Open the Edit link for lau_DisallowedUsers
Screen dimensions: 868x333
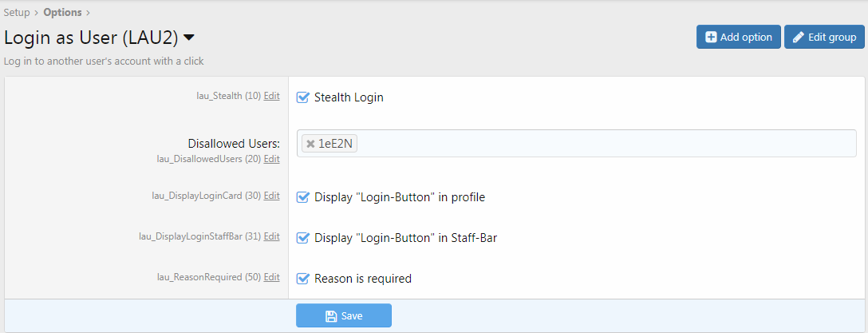[x=272, y=159]
